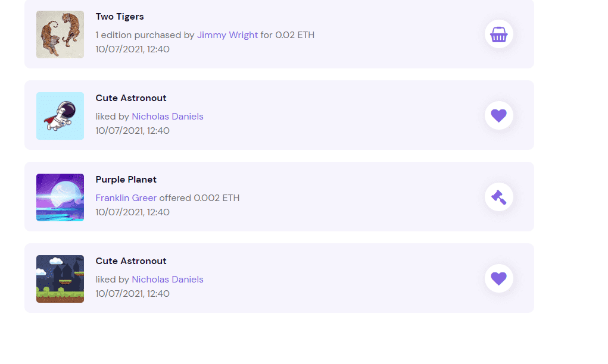608x364 pixels.
Task: Click the heart icon beside the astronaut thumbnail
Action: tap(498, 115)
